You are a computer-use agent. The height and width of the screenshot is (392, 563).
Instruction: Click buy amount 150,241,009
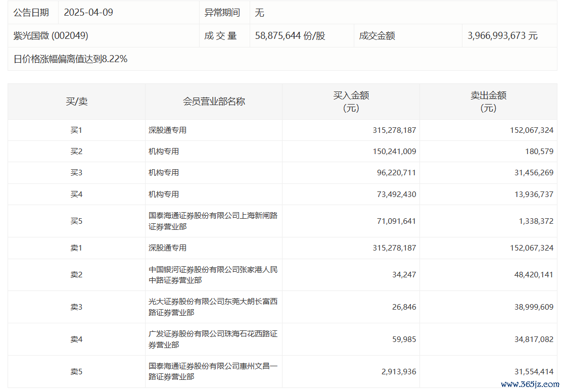point(394,152)
